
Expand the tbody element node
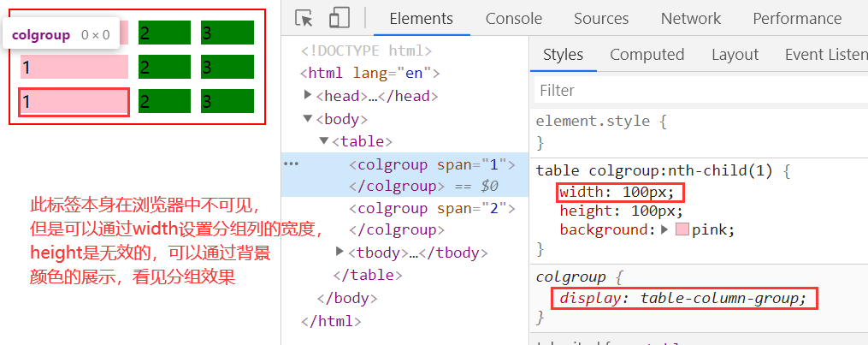[x=340, y=252]
